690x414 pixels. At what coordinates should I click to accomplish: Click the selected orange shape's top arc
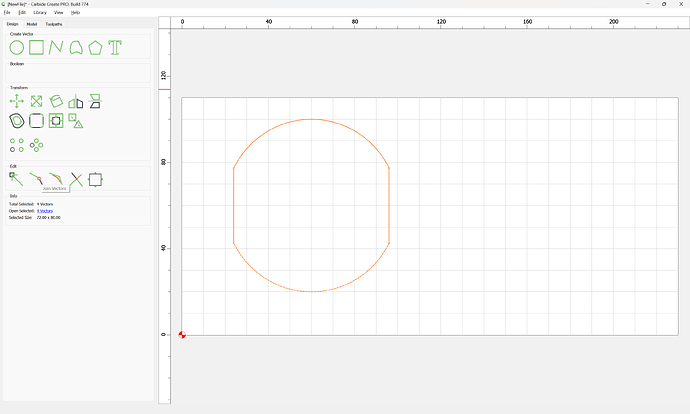(x=311, y=119)
